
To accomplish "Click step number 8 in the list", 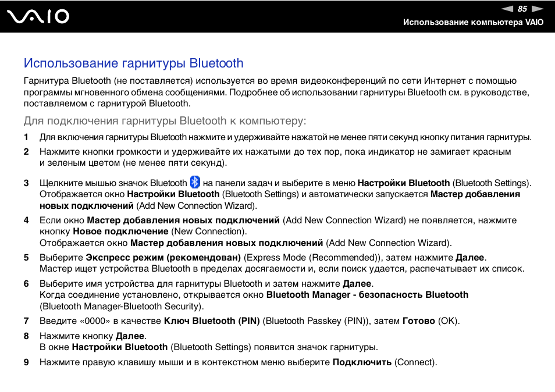I will tap(26, 336).
